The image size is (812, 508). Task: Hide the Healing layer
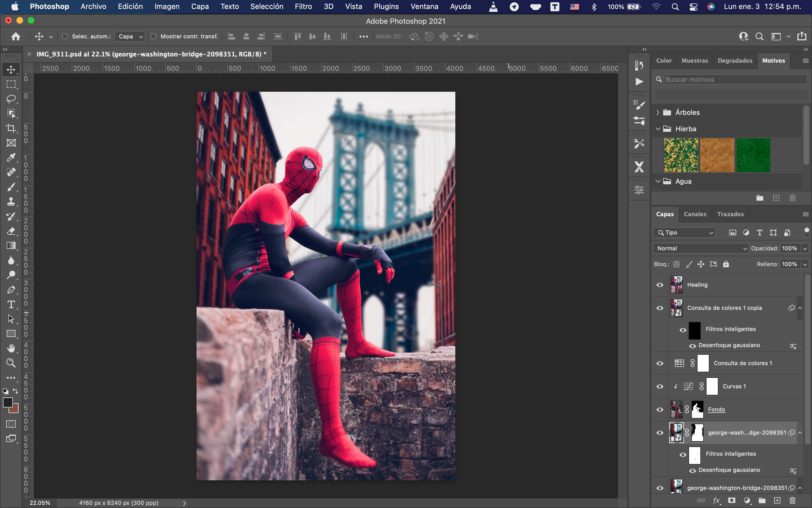660,285
